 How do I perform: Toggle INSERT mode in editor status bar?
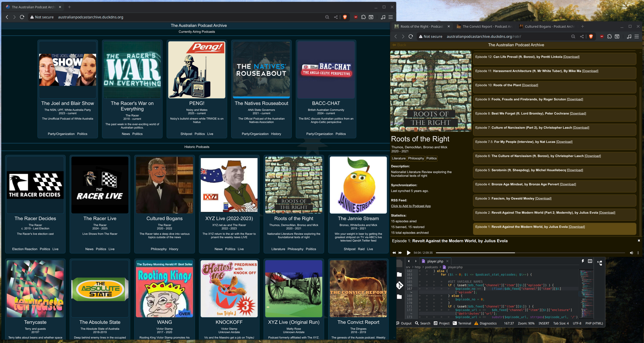[544, 323]
